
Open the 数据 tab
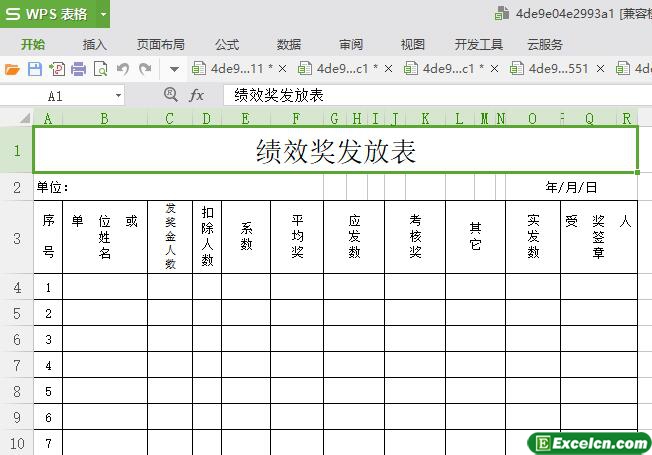tap(289, 45)
